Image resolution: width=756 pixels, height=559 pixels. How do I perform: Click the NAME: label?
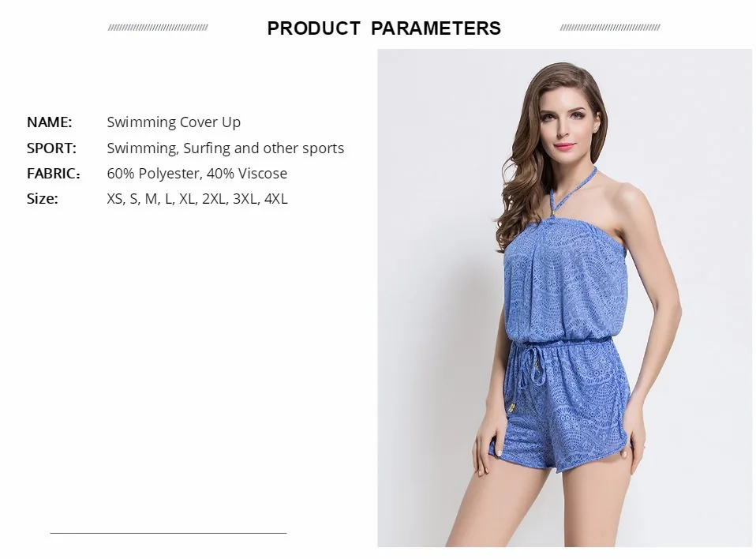pos(49,122)
